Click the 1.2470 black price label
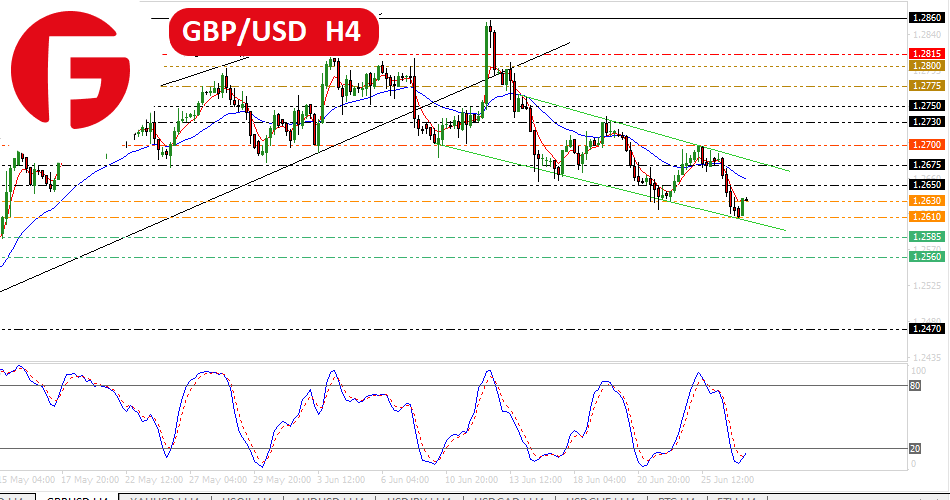 click(926, 328)
